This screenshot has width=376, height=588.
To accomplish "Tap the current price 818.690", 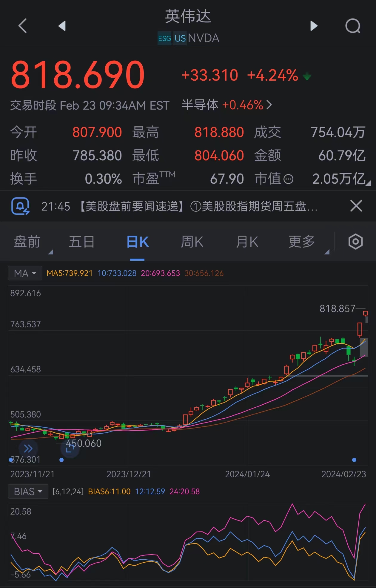I will [78, 75].
